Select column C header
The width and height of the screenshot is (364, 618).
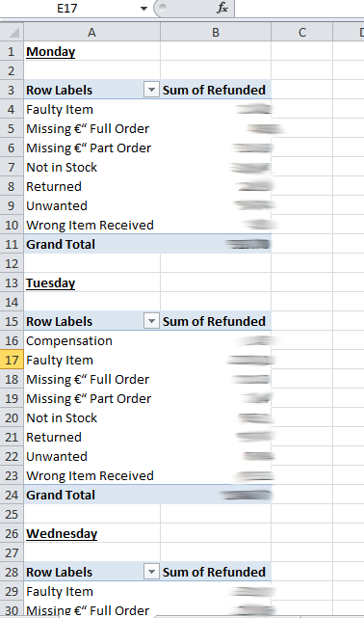point(301,32)
